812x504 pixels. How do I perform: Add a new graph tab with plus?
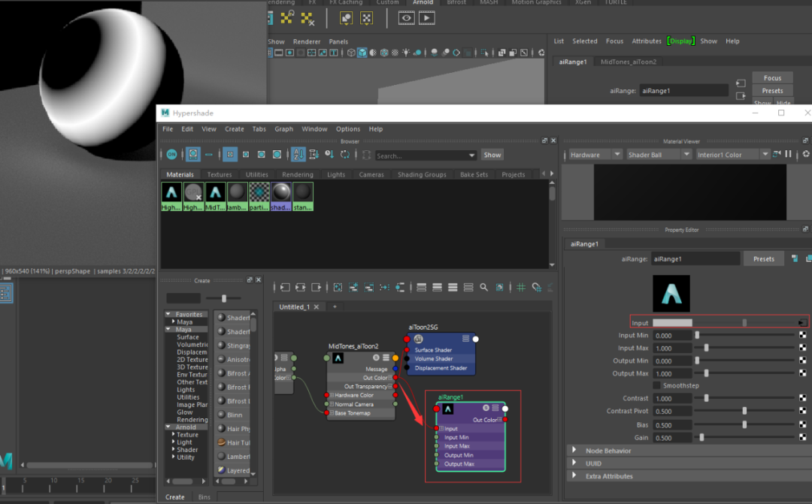click(335, 307)
